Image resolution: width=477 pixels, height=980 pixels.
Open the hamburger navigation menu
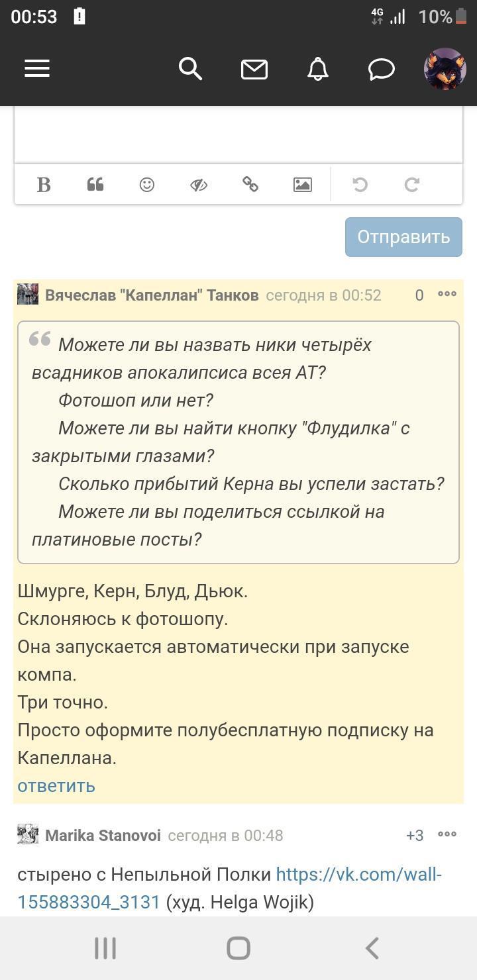click(37, 69)
